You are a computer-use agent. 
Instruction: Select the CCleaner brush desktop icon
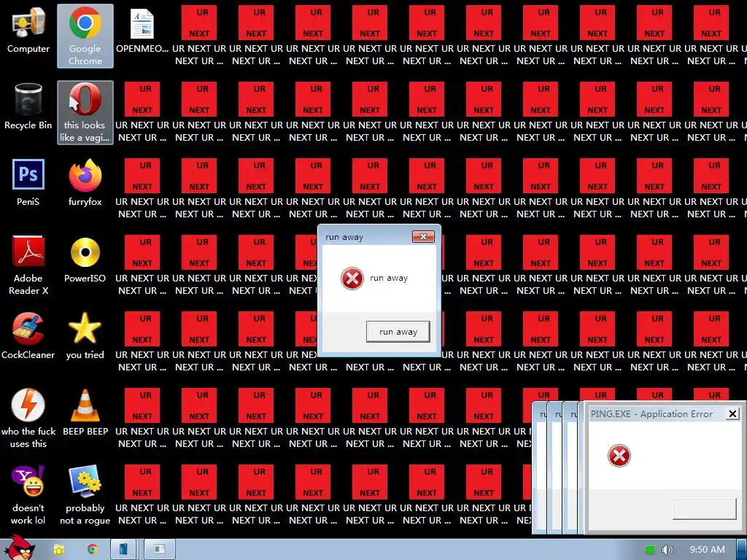(28, 336)
